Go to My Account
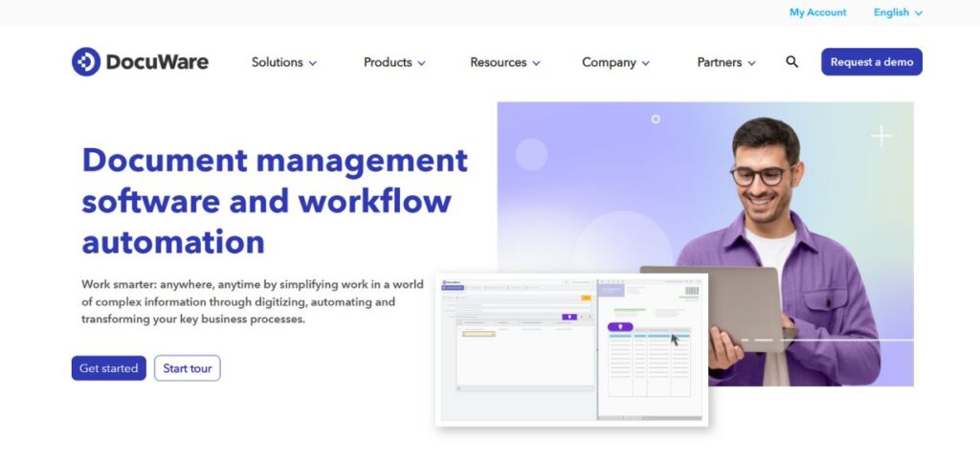 (817, 12)
